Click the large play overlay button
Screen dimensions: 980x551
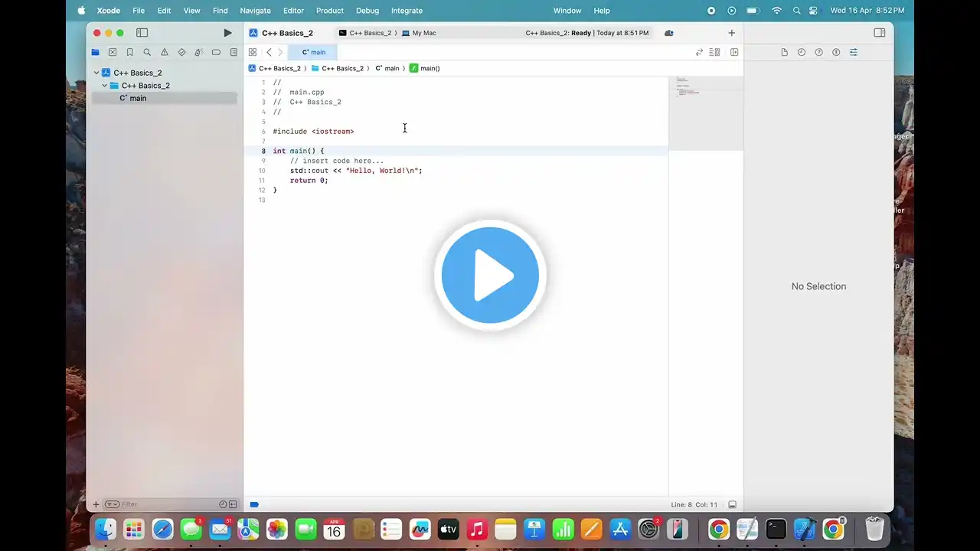point(490,275)
